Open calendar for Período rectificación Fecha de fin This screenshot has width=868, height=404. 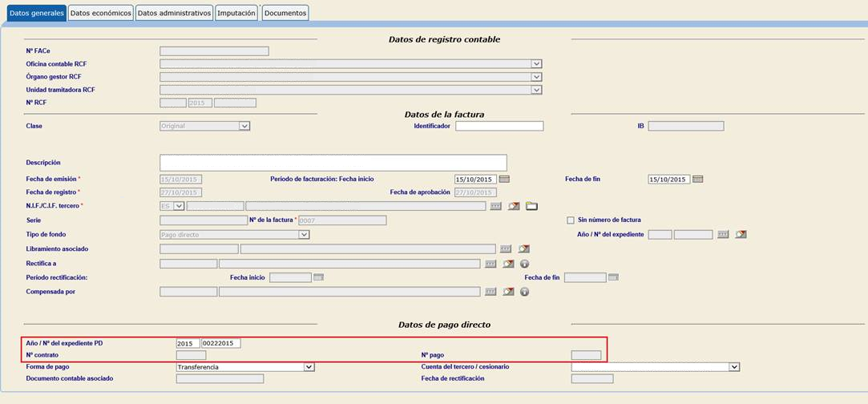(x=613, y=277)
